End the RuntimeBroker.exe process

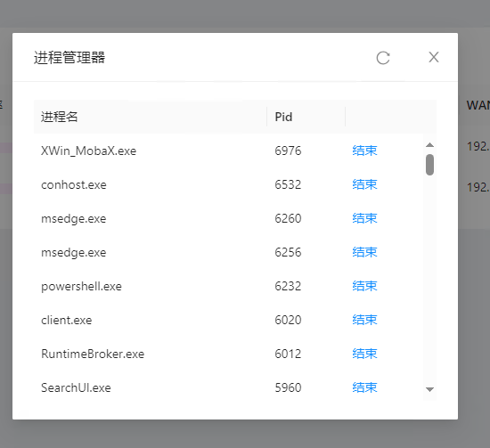click(364, 354)
